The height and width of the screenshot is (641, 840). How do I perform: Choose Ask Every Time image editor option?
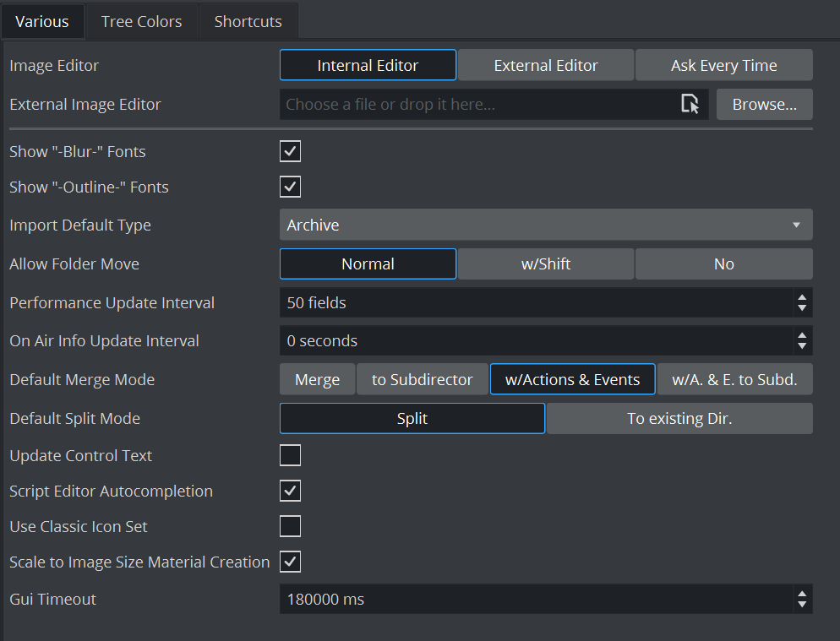click(x=723, y=65)
